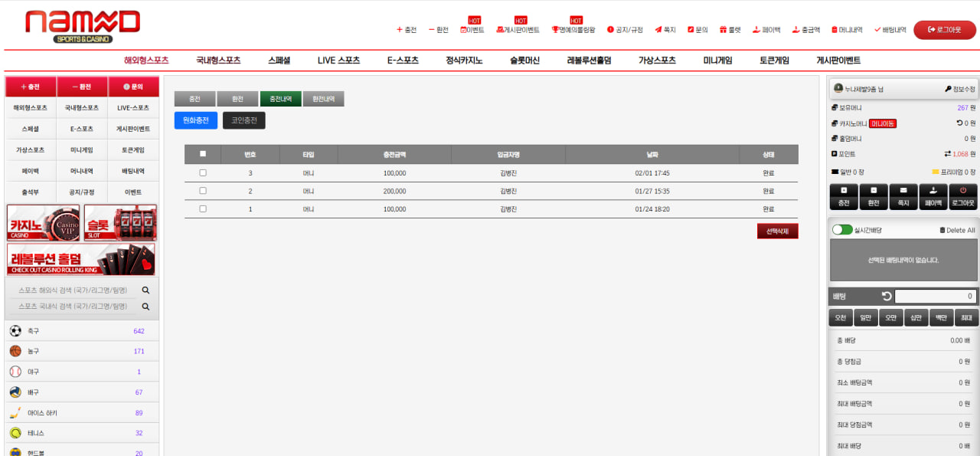Click the points exchange arrows icon
Screen dimensions: 980x456
coord(947,154)
